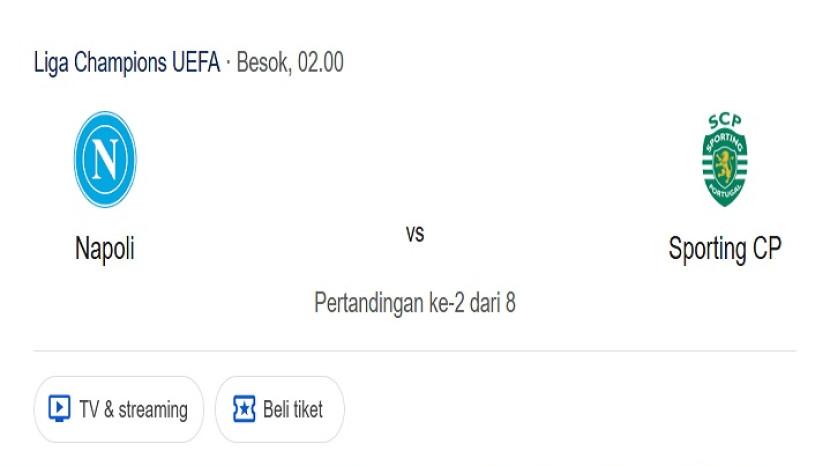
Task: Click the Napoli club crest
Action: point(105,159)
